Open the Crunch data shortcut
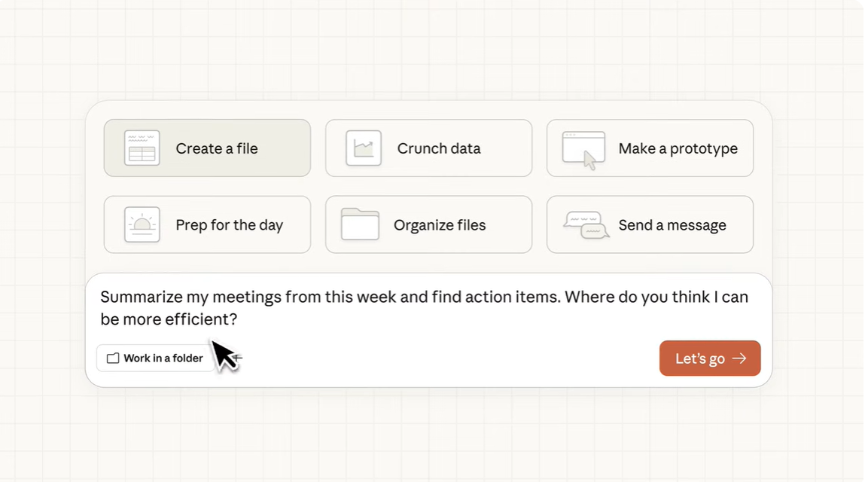The height and width of the screenshot is (482, 868). pos(428,148)
